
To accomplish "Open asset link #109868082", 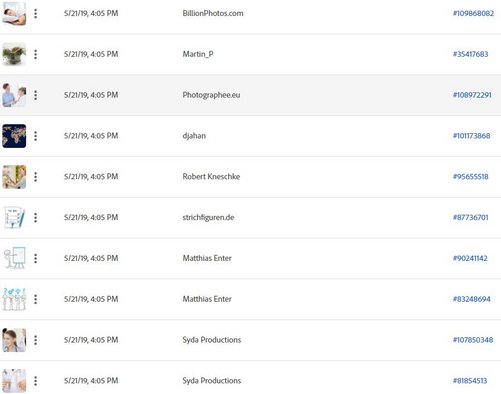I will (x=473, y=13).
